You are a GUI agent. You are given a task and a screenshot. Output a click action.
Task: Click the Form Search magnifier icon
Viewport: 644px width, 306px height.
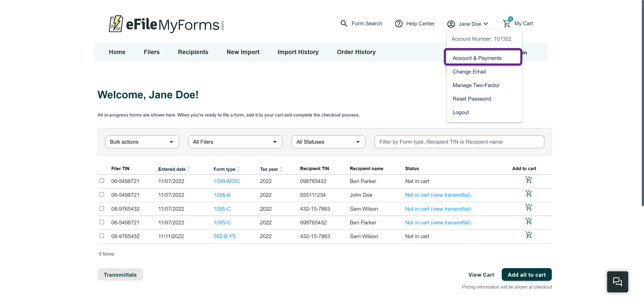pos(344,23)
